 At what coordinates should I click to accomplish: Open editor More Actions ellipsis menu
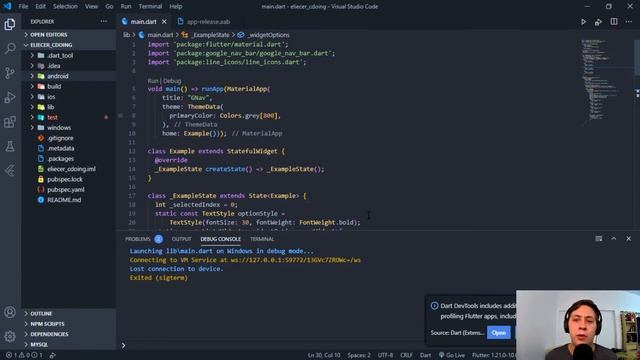(629, 22)
